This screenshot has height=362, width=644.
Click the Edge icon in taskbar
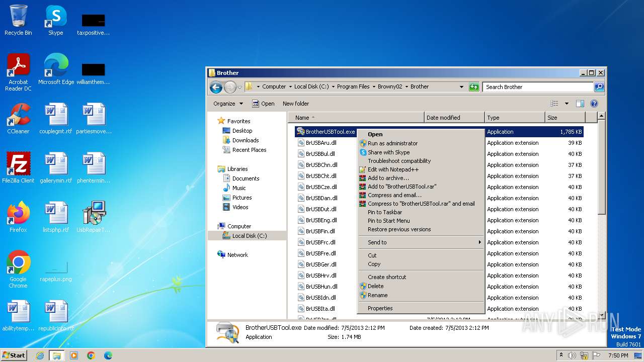click(x=108, y=355)
